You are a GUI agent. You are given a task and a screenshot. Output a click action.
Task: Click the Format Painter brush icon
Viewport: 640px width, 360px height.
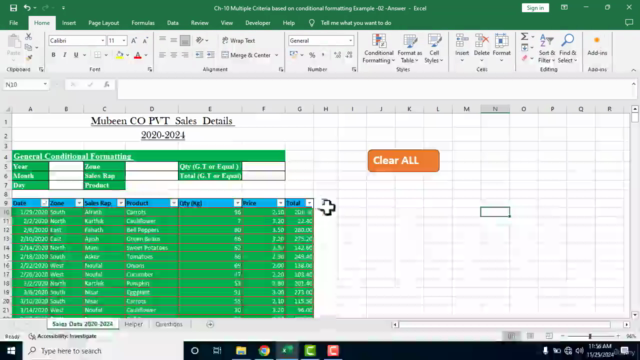pos(29,58)
